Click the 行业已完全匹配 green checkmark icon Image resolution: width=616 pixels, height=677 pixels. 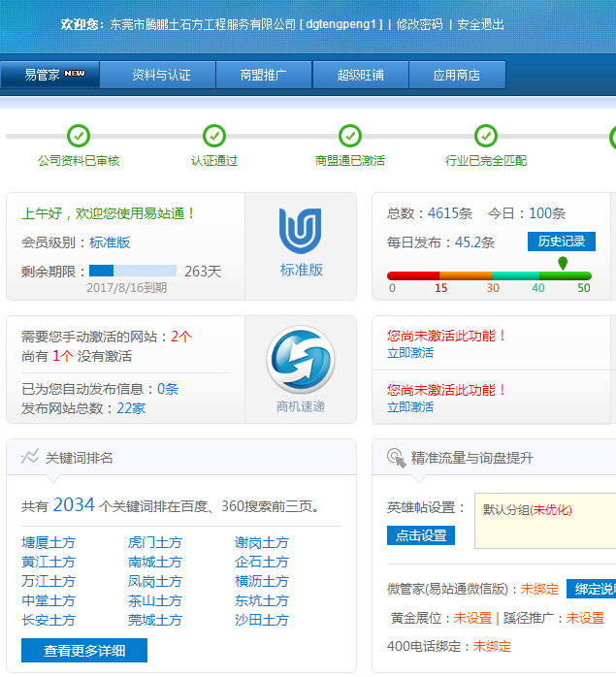(x=486, y=136)
